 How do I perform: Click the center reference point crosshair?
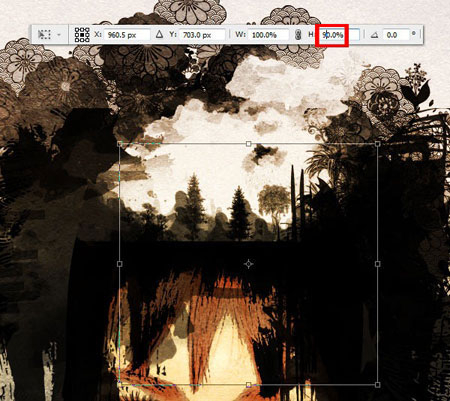click(x=248, y=264)
